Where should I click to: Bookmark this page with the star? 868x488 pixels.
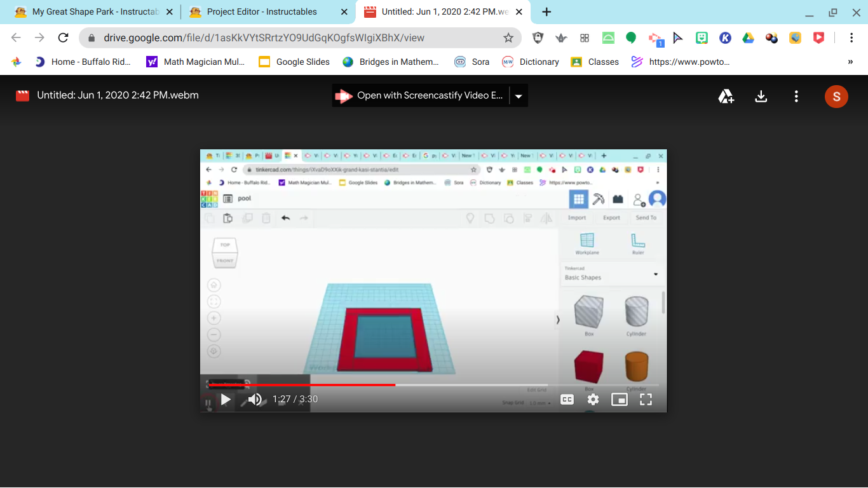pos(508,37)
